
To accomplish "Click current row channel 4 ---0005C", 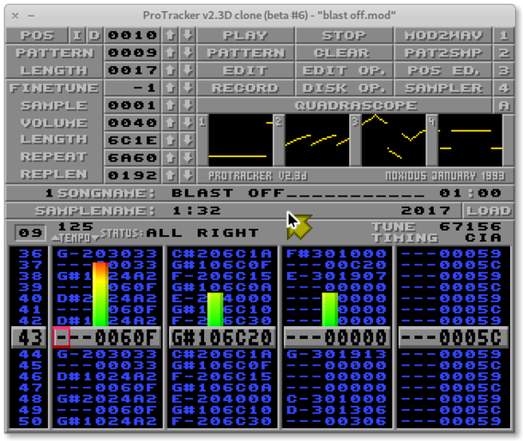I will coord(453,337).
